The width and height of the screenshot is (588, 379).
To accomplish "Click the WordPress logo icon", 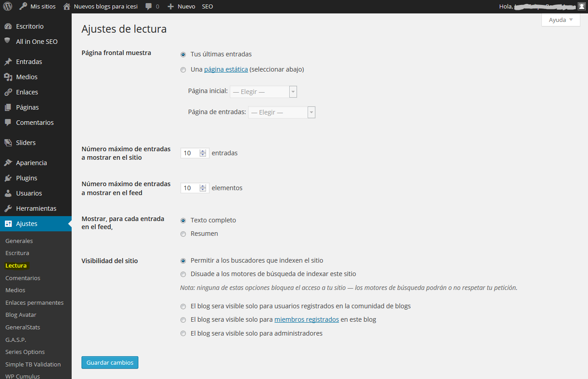I will pyautogui.click(x=8, y=6).
